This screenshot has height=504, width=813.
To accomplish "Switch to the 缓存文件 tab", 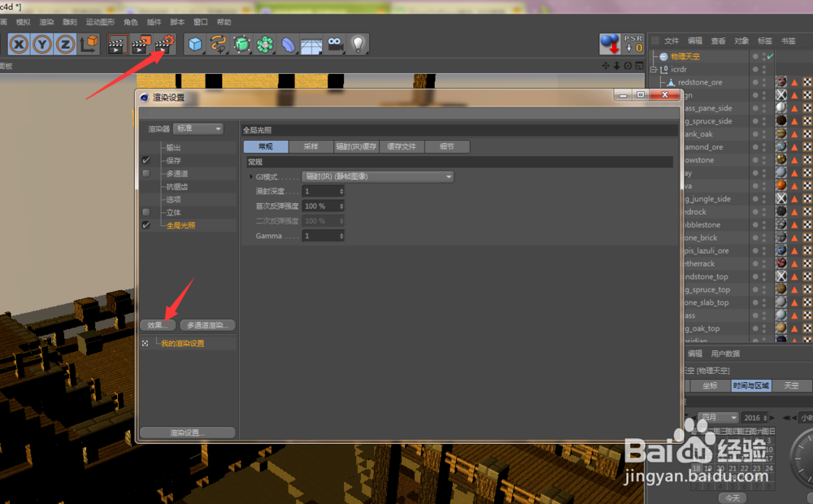I will [x=402, y=147].
